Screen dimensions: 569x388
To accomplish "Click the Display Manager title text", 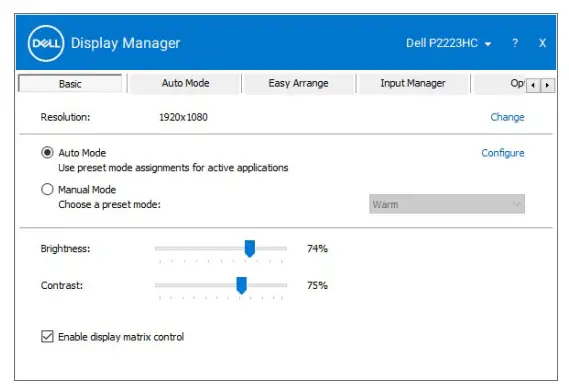I will [125, 43].
